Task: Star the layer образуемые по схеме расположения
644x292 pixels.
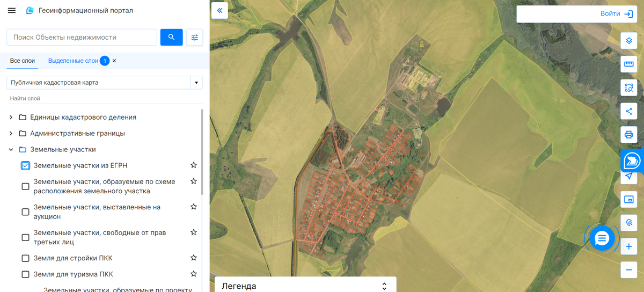Action: tap(194, 181)
